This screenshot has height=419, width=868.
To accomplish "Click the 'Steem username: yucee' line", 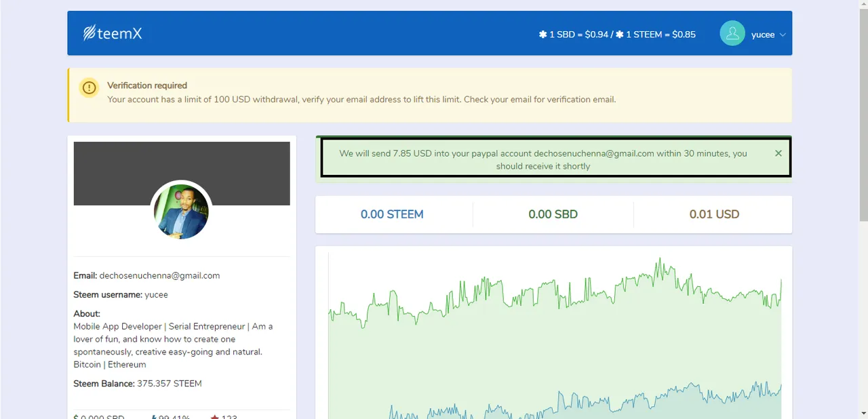I will tap(121, 295).
